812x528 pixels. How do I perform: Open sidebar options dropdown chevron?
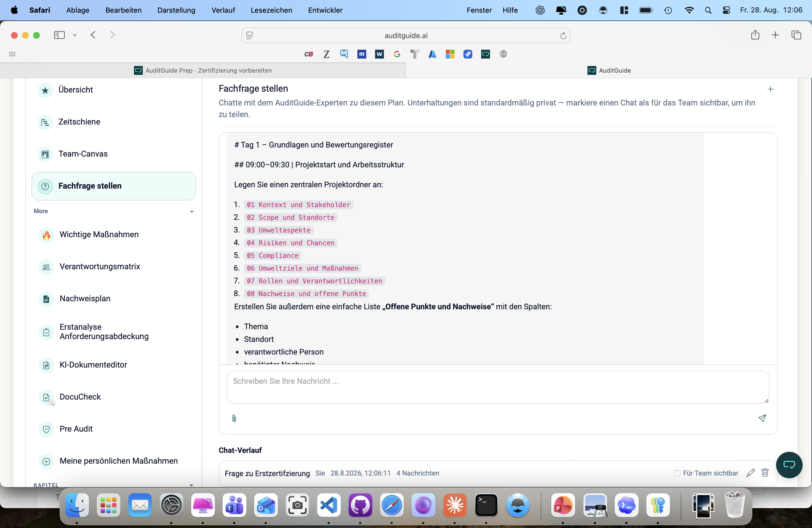pyautogui.click(x=75, y=35)
